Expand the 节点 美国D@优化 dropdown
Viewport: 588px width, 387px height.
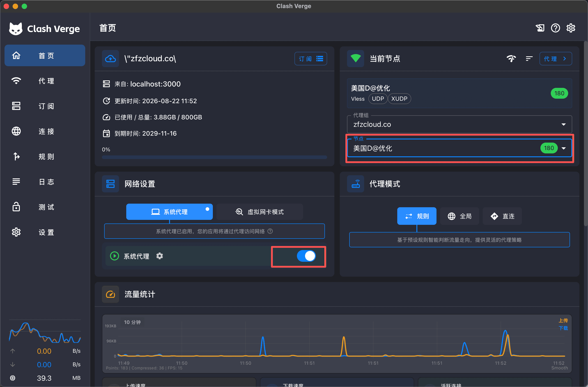pyautogui.click(x=459, y=148)
